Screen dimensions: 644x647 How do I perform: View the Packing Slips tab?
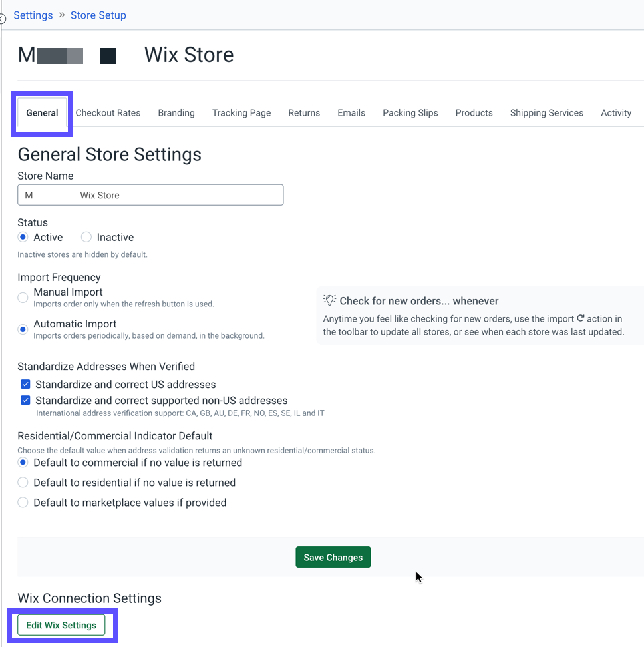point(410,113)
